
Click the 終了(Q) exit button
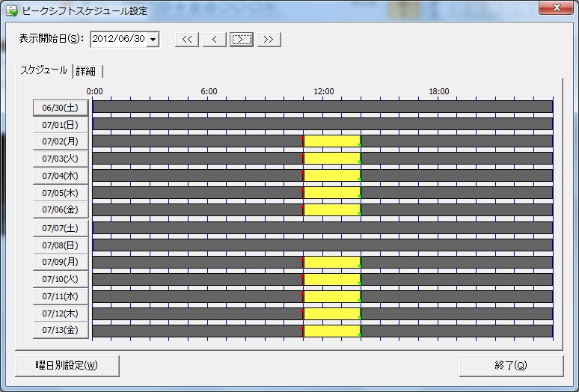point(512,366)
